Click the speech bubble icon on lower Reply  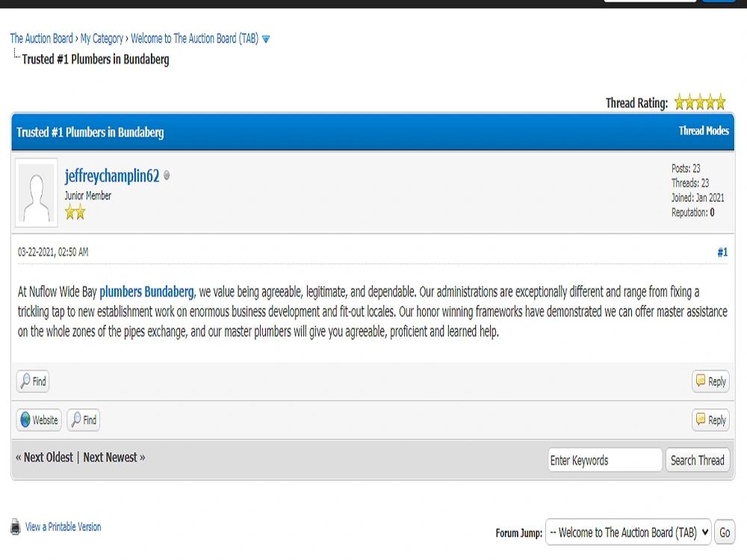701,419
